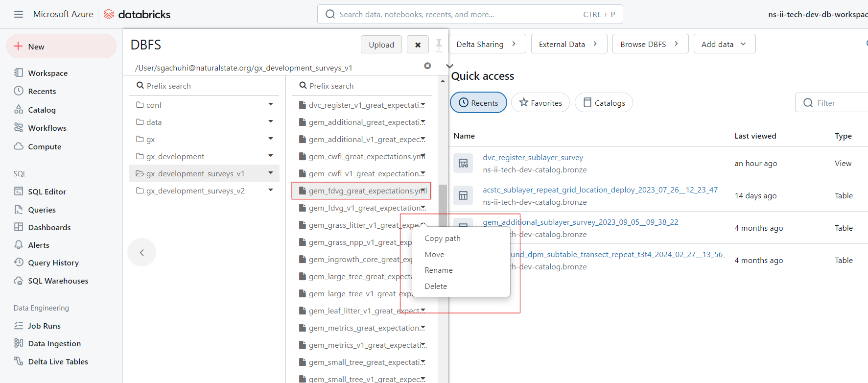Click the back chevron circle button

click(142, 253)
